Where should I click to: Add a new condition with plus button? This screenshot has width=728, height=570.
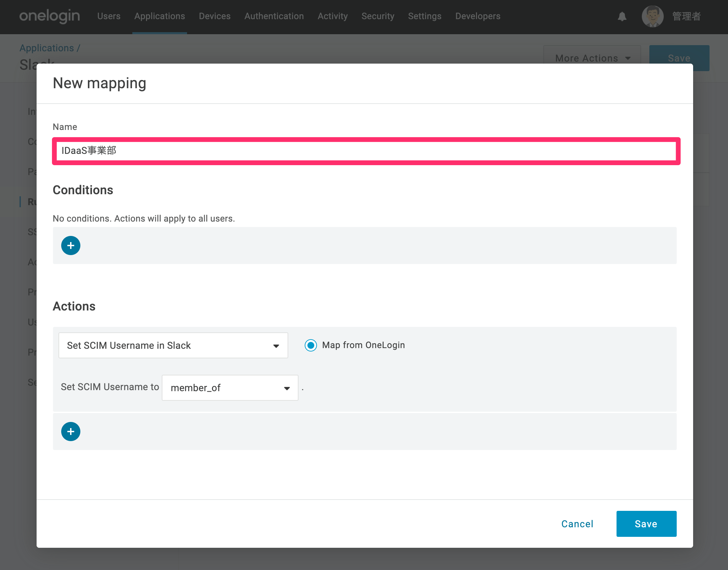pyautogui.click(x=71, y=246)
